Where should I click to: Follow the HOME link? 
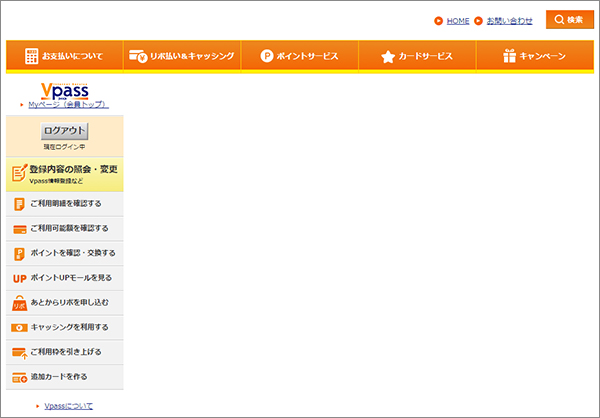(x=458, y=21)
